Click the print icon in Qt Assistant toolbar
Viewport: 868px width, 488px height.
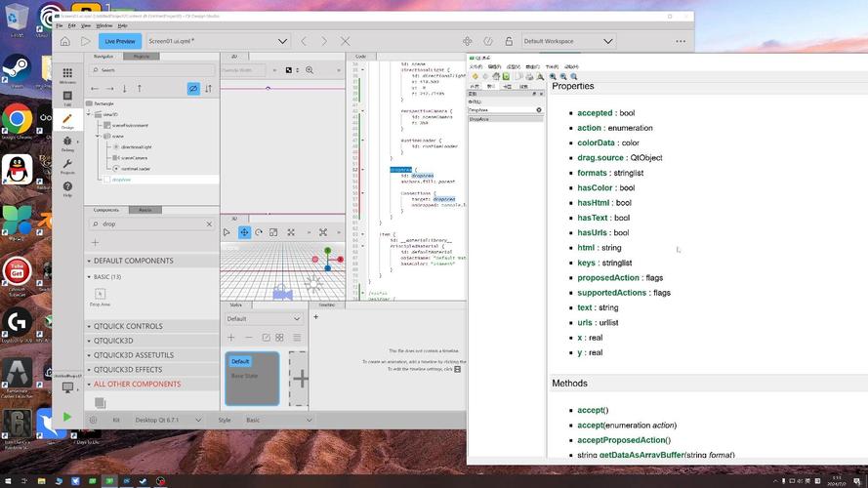click(x=530, y=76)
